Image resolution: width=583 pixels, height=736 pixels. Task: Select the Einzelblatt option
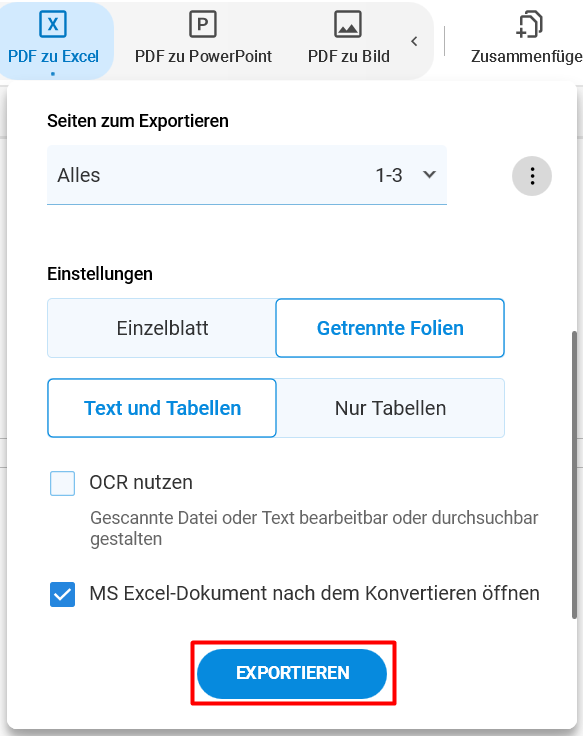click(162, 328)
